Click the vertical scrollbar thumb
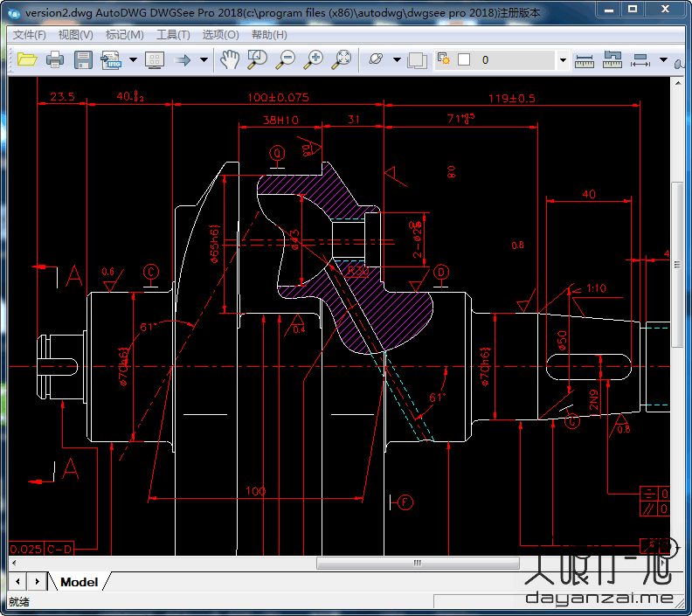 [677, 265]
